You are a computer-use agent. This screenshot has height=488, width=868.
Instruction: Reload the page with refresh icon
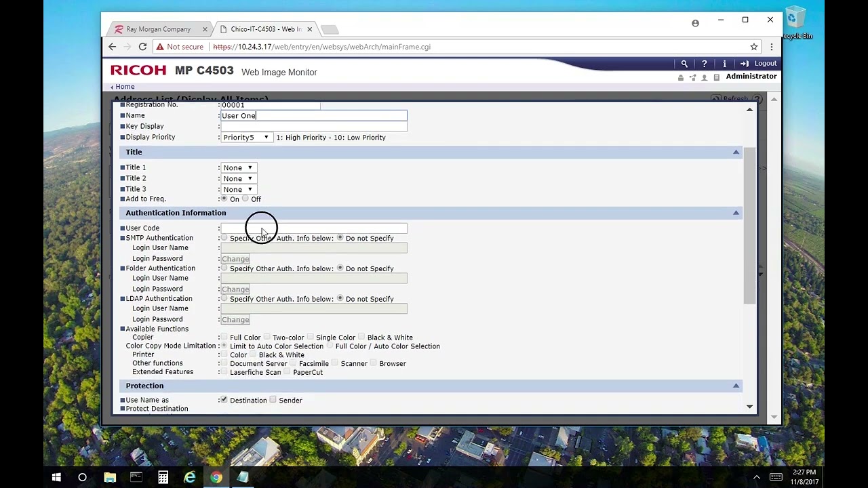pyautogui.click(x=142, y=47)
